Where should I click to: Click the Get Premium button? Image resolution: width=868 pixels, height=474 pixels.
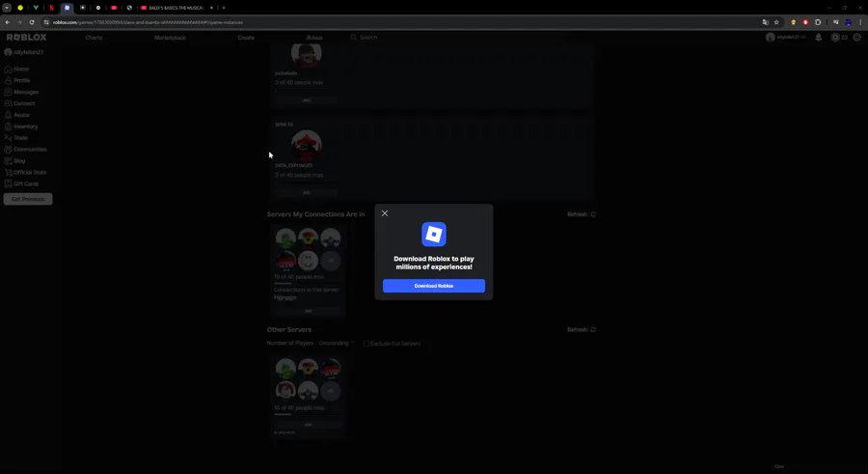28,199
